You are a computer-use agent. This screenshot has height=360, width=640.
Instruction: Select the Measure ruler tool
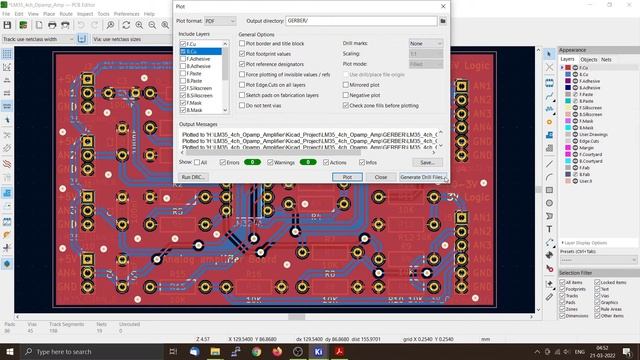tap(549, 298)
